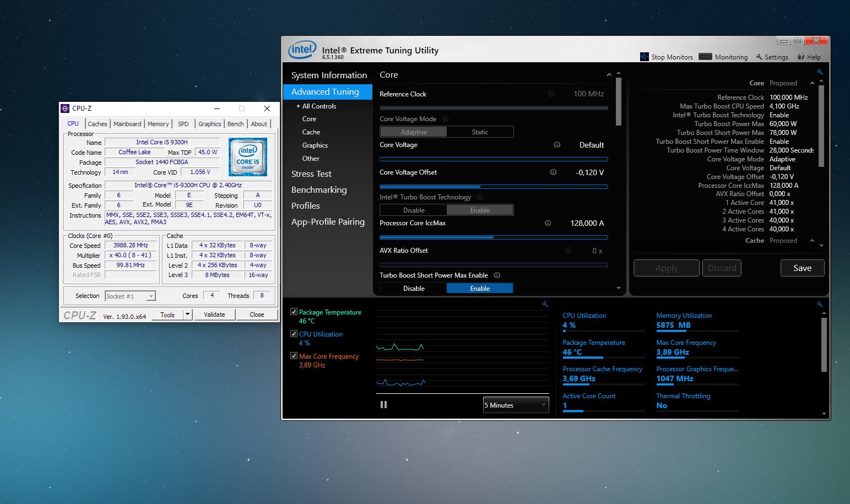
Task: Click the Intel logo in XTU
Action: [302, 49]
